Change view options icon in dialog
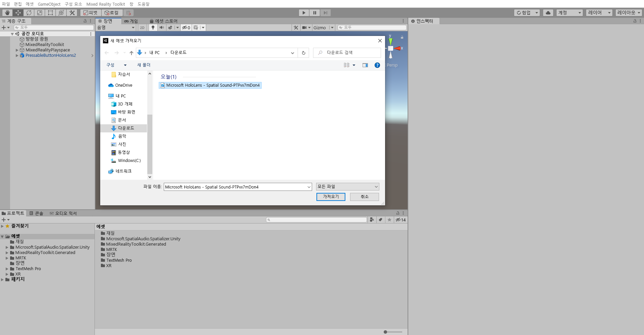Image resolution: width=644 pixels, height=335 pixels. click(347, 65)
